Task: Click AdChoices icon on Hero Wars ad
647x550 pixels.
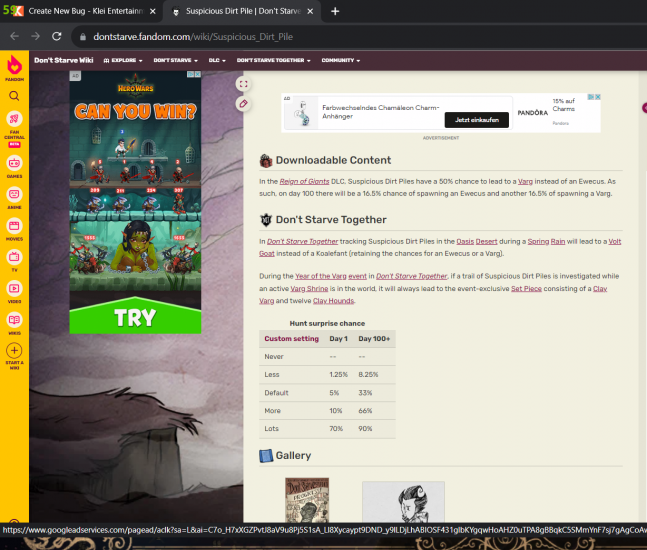Action: tap(191, 75)
